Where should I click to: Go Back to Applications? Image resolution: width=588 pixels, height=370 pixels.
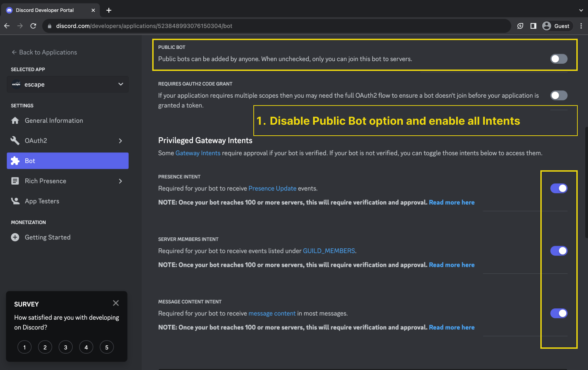tap(44, 52)
